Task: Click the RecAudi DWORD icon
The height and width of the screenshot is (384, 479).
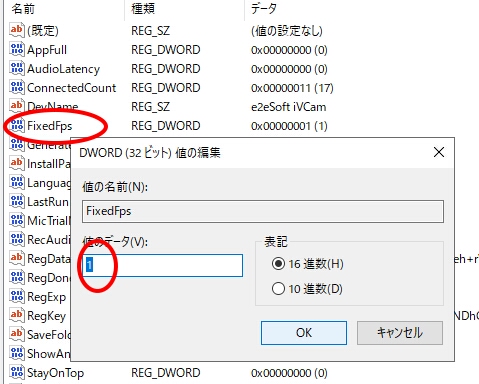Action: 17,239
